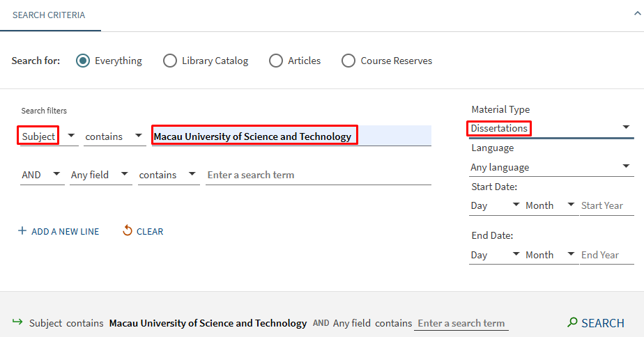
Task: Click the Clear reset arrow icon
Action: (x=127, y=230)
